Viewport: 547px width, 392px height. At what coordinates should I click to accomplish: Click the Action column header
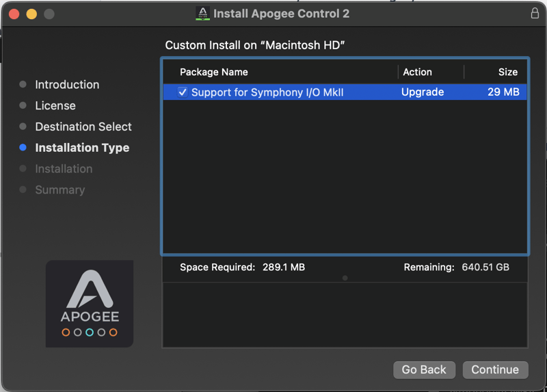tap(418, 72)
